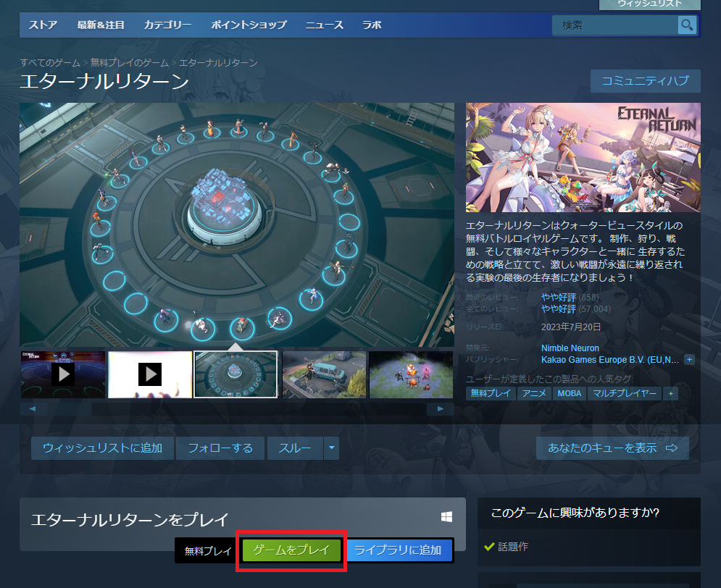
Task: Open the ラボ menu
Action: (372, 25)
